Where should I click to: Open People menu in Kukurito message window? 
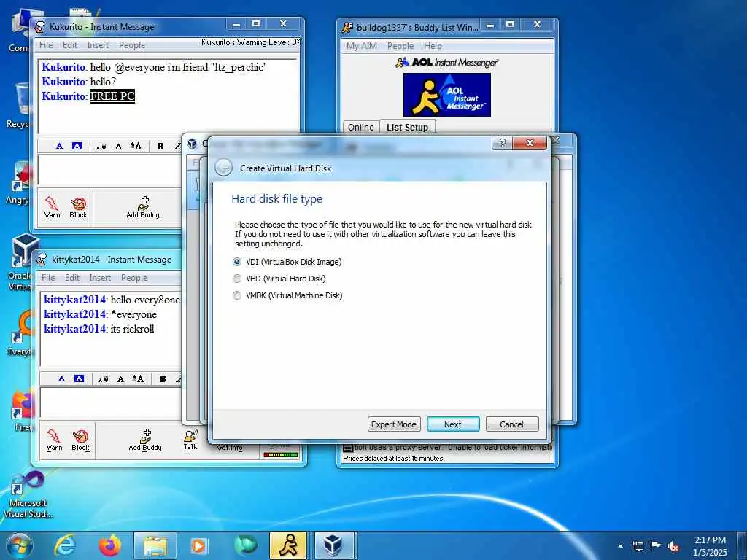point(131,45)
